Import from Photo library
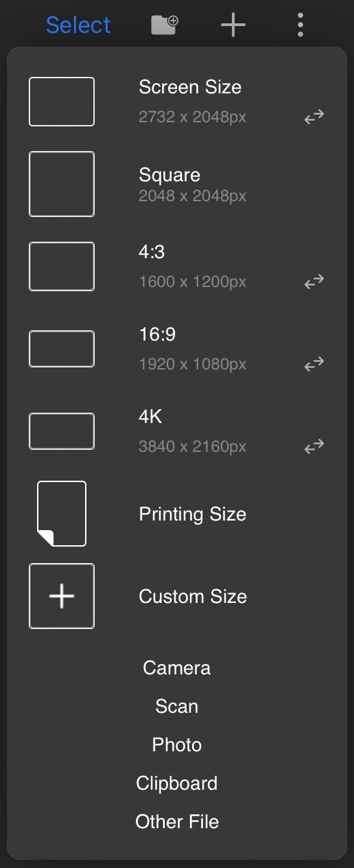Viewport: 354px width, 868px height. 177,744
